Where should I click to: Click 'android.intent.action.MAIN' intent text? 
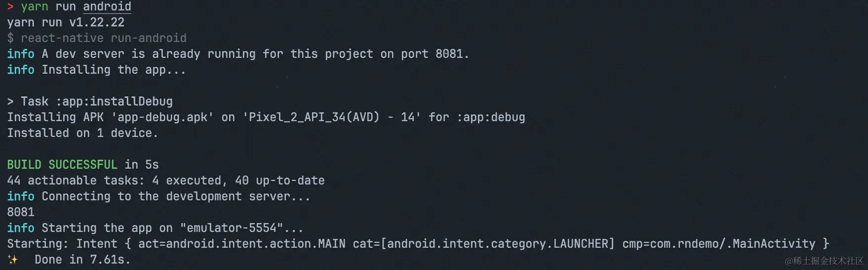[x=242, y=244]
